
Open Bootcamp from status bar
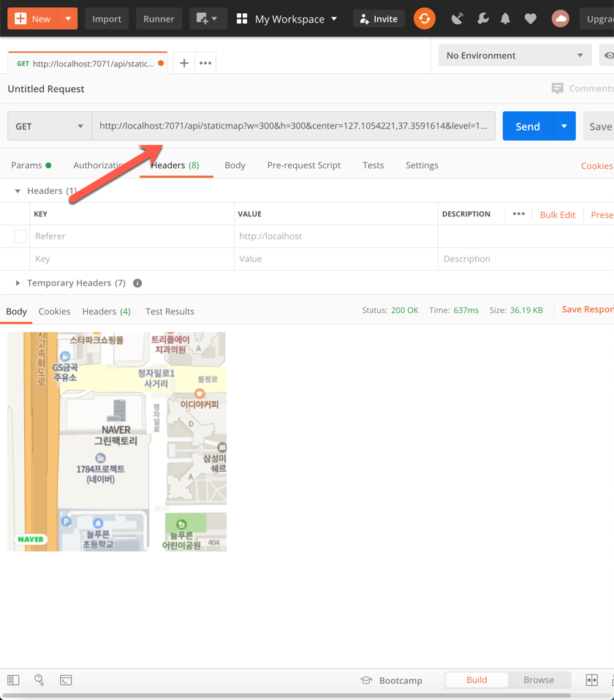(x=391, y=680)
